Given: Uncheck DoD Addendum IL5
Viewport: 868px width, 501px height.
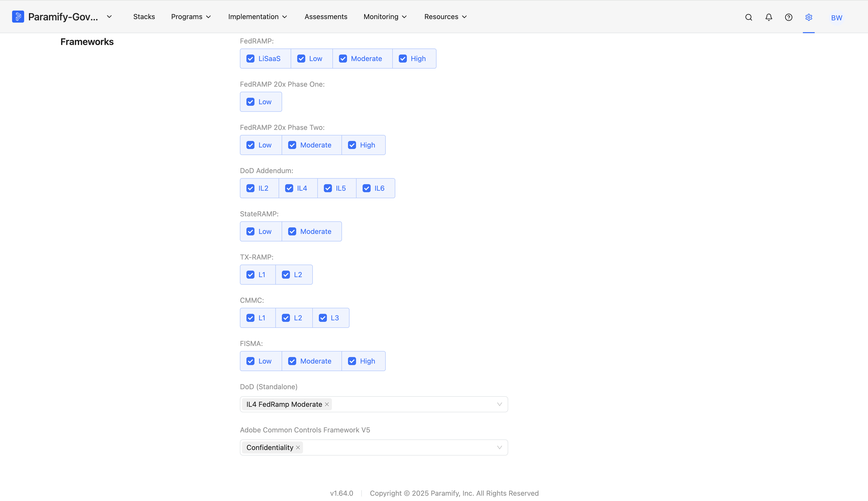Looking at the screenshot, I should 328,188.
